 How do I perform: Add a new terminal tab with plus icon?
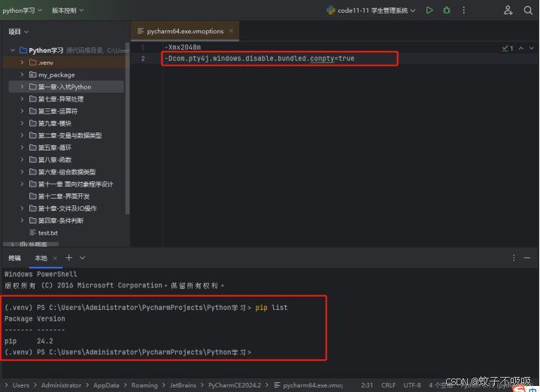tap(70, 258)
